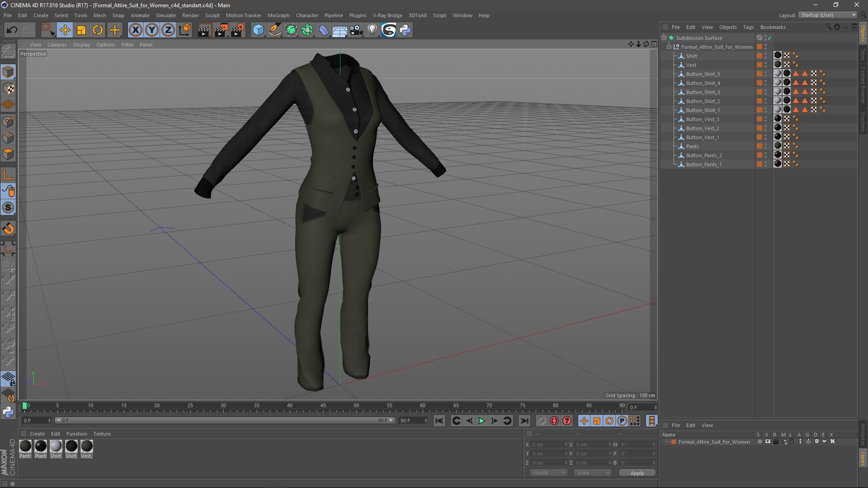Open the MoGraph menu

point(278,15)
